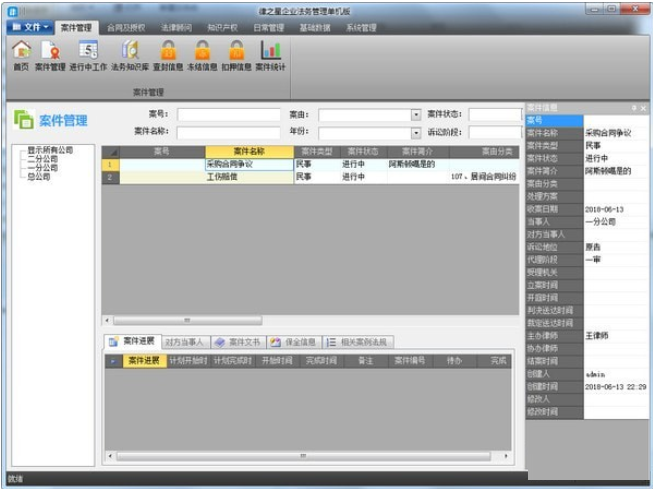The image size is (653, 489).
Task: Select the 案件进展 bottom tab
Action: click(x=132, y=341)
